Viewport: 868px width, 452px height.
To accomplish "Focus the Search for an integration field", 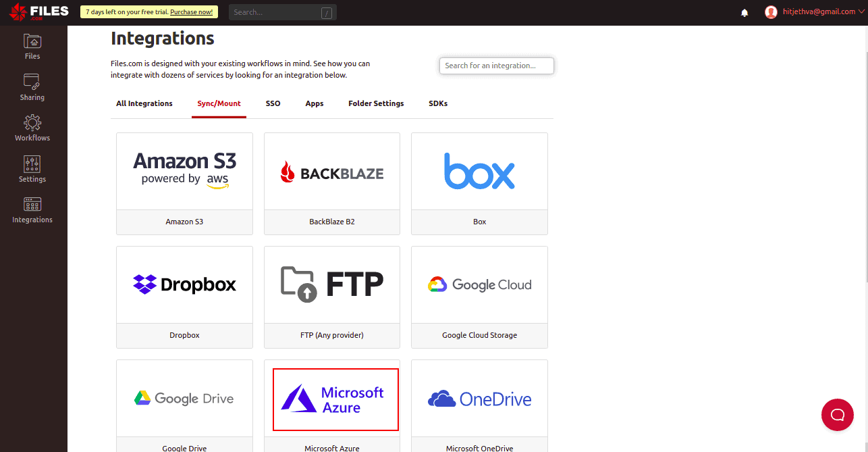I will click(x=497, y=66).
